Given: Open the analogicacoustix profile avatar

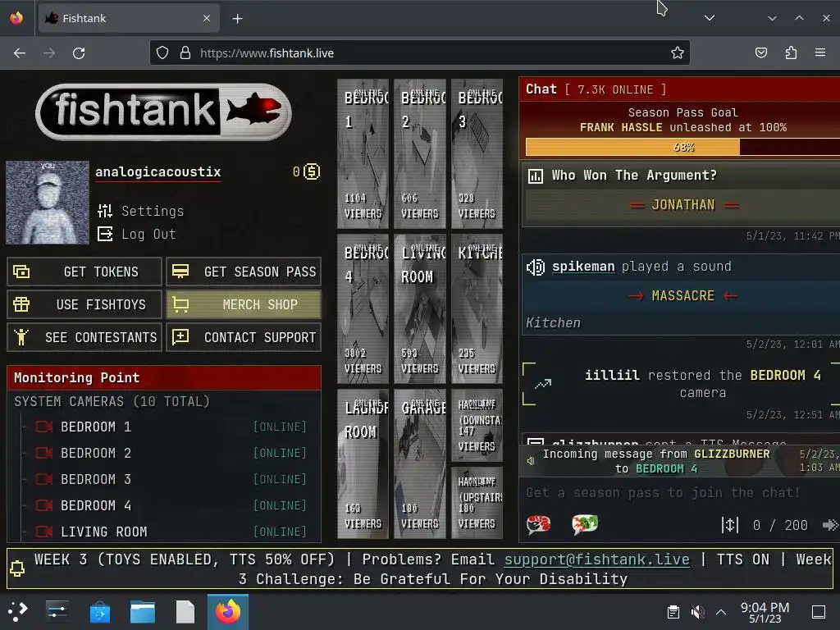Looking at the screenshot, I should pyautogui.click(x=48, y=203).
